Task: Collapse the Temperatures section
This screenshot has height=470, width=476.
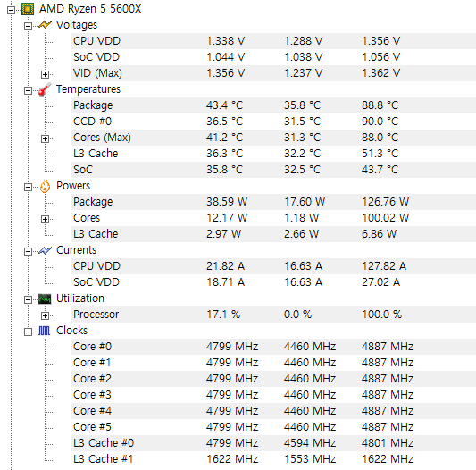Action: click(x=28, y=90)
